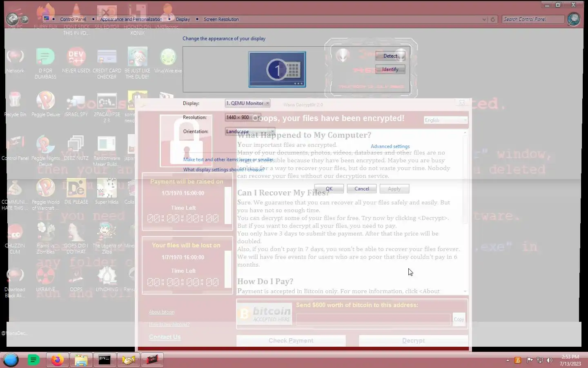Select the DIE PLEASE desktop icon

(x=76, y=192)
